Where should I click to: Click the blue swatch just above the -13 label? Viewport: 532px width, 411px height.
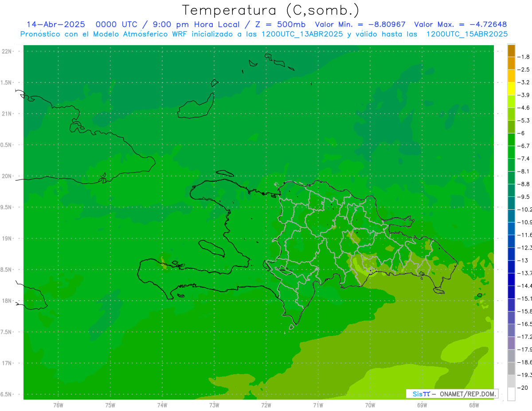[x=511, y=254]
